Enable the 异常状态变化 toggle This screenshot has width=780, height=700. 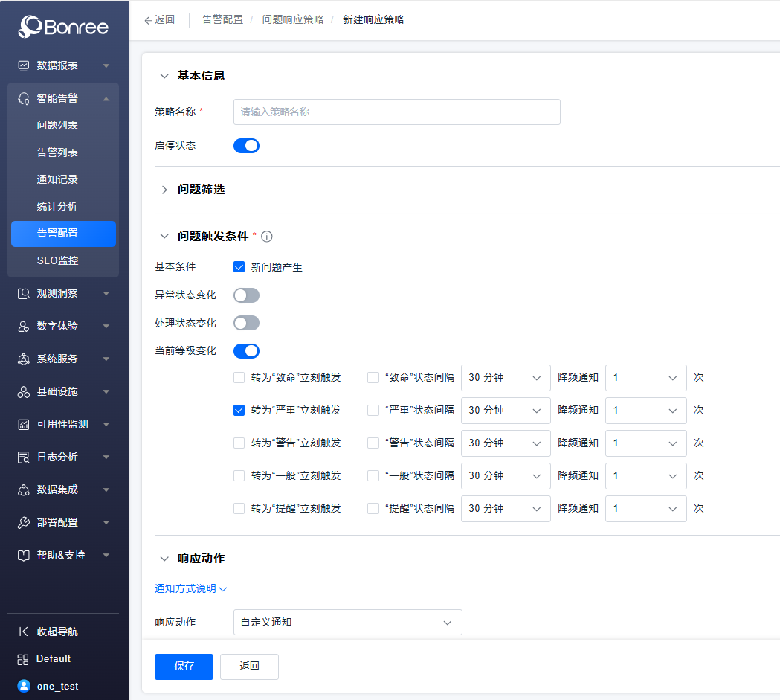[246, 295]
